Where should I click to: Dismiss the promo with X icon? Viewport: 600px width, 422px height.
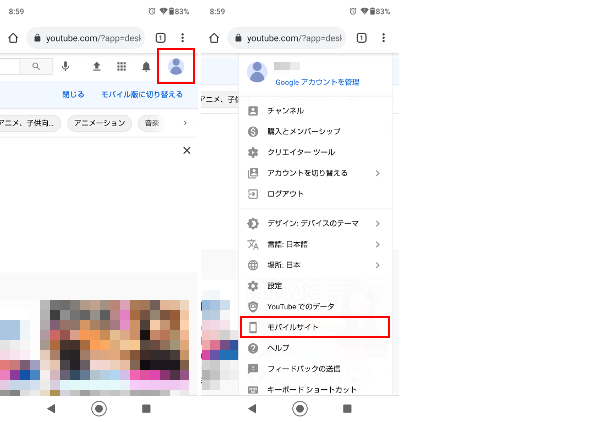coord(187,150)
